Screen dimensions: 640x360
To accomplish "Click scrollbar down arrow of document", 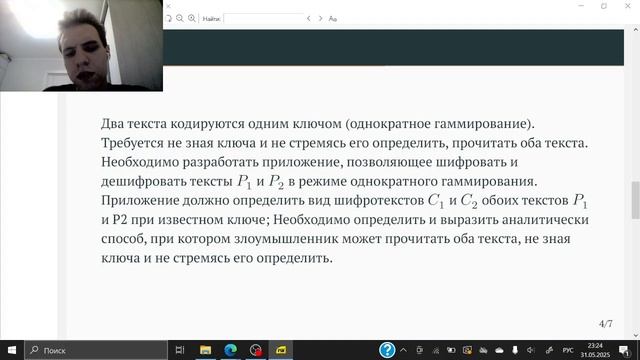I will (636, 335).
